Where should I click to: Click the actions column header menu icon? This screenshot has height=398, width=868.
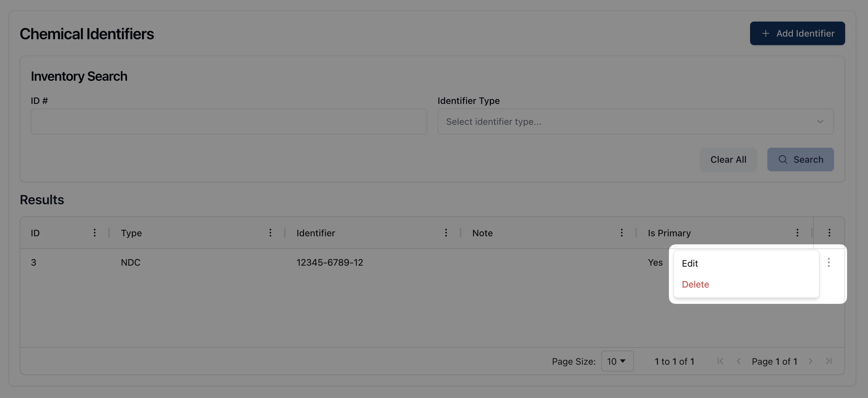tap(829, 233)
